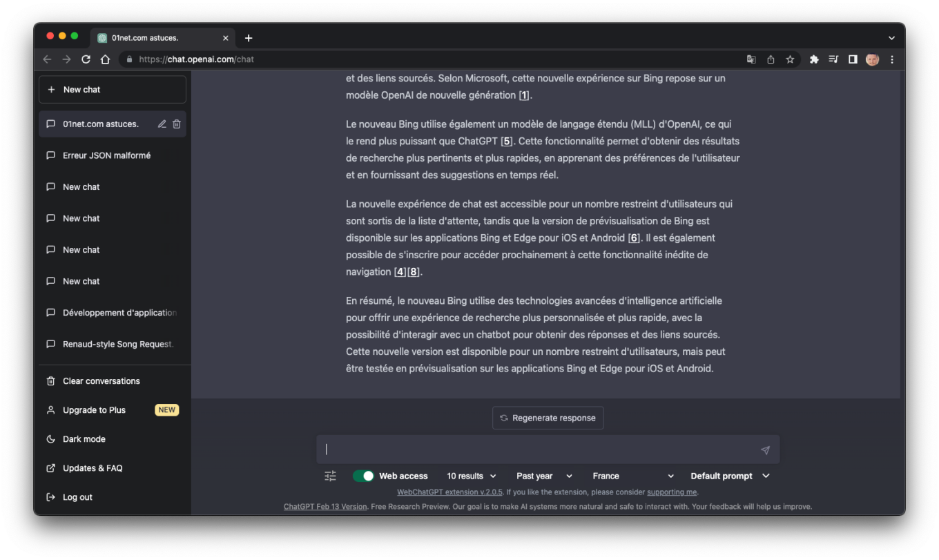Viewport: 939px width, 560px height.
Task: Open the Renaud-style Song Request conversation
Action: coord(113,344)
